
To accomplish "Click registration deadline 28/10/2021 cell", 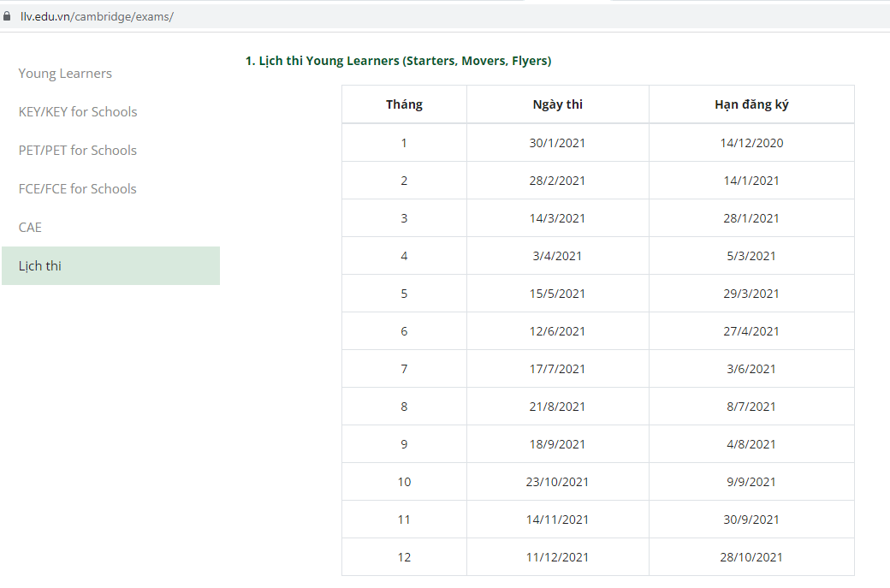I will (x=751, y=557).
